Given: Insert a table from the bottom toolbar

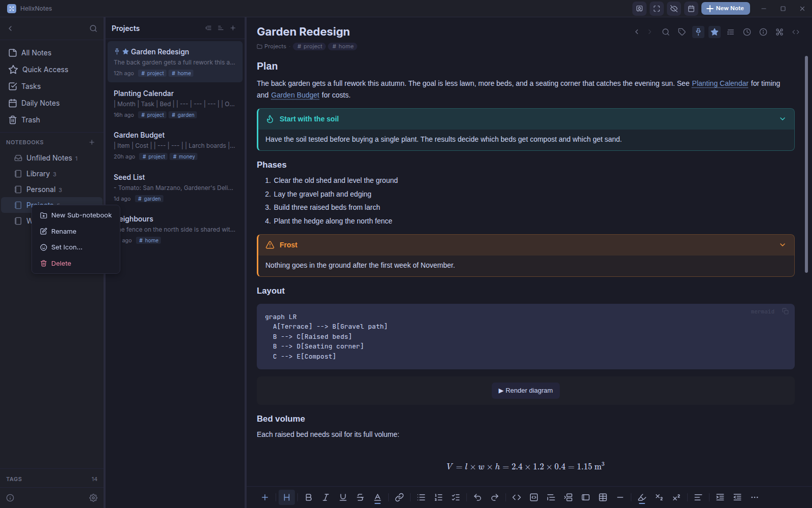Looking at the screenshot, I should click(603, 497).
